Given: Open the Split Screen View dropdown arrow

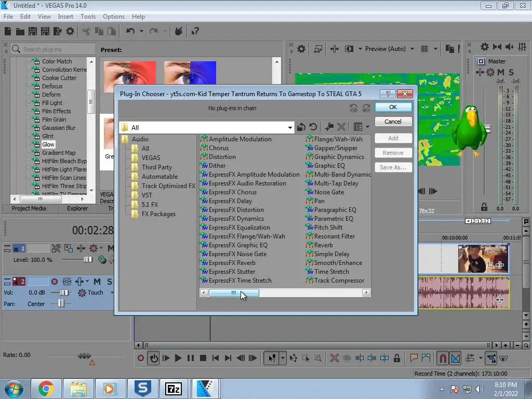Looking at the screenshot, I should point(360,49).
